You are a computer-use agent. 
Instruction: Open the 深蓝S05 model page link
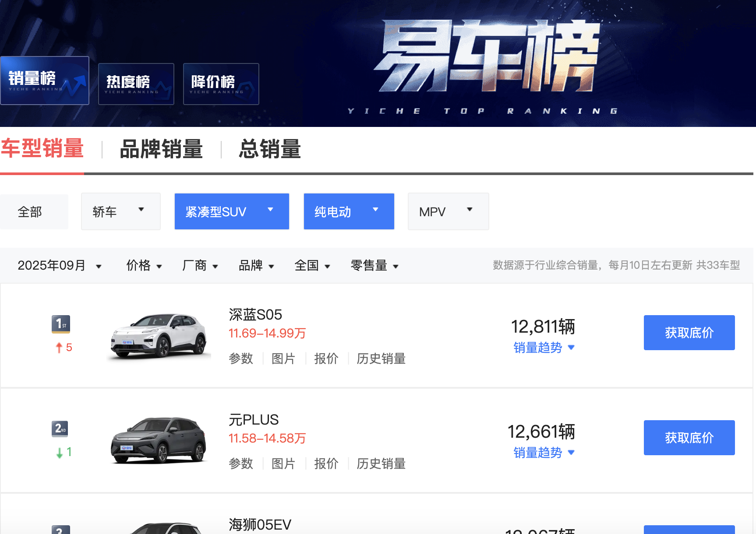click(255, 315)
